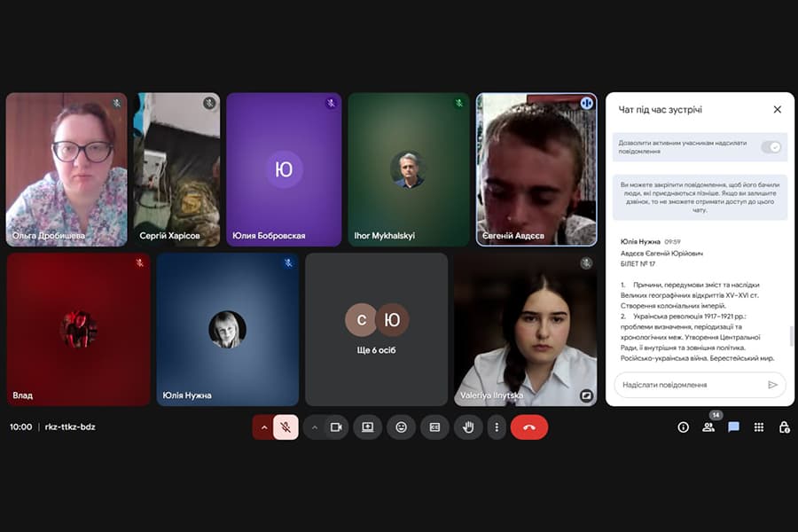This screenshot has width=798, height=532.
Task: Close the in-call chat panel
Action: point(777,109)
